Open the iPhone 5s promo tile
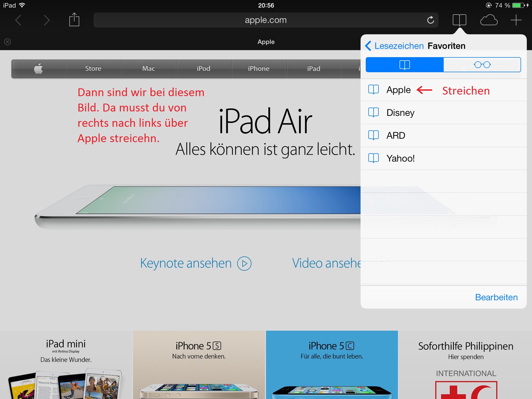 [199, 364]
